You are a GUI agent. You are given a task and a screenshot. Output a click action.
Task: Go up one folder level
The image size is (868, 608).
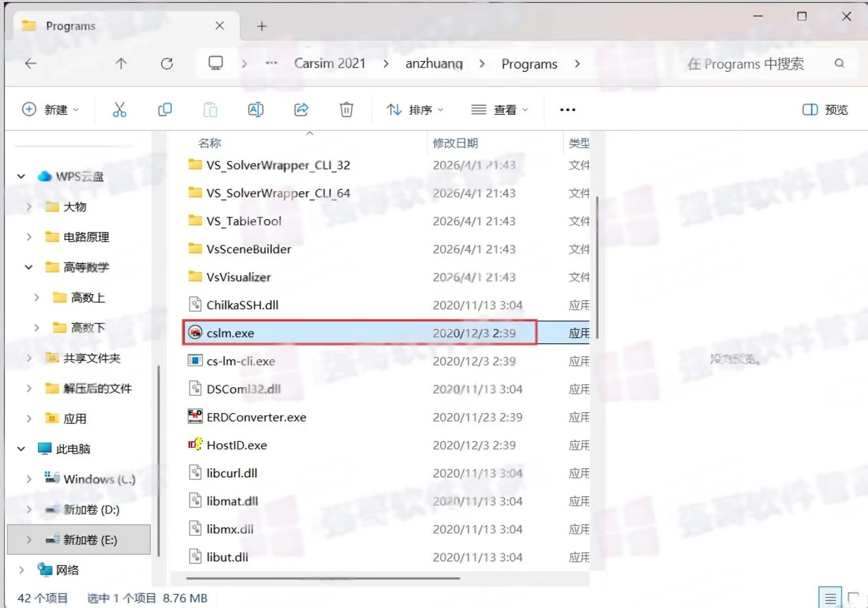pyautogui.click(x=121, y=64)
